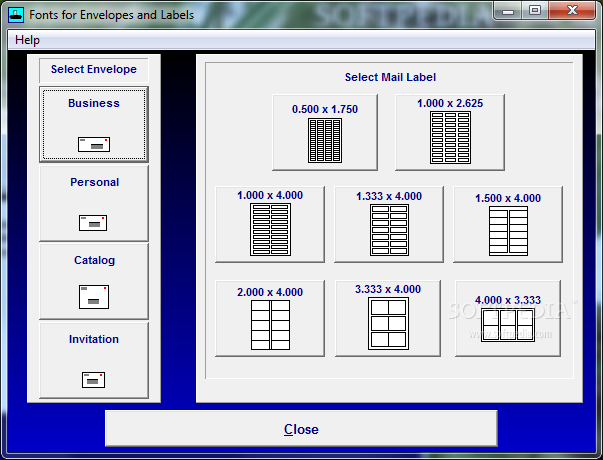
Task: Click the 1.500 x 4.000 size text
Action: click(508, 198)
